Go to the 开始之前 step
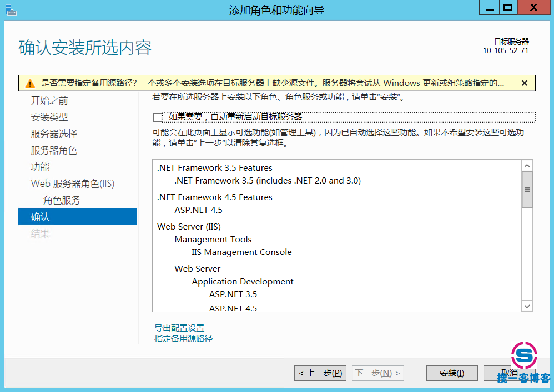554x392 pixels. click(49, 100)
